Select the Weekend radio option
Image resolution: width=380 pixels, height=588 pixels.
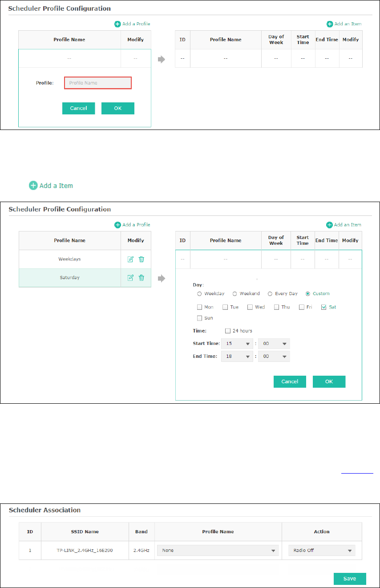(x=235, y=294)
